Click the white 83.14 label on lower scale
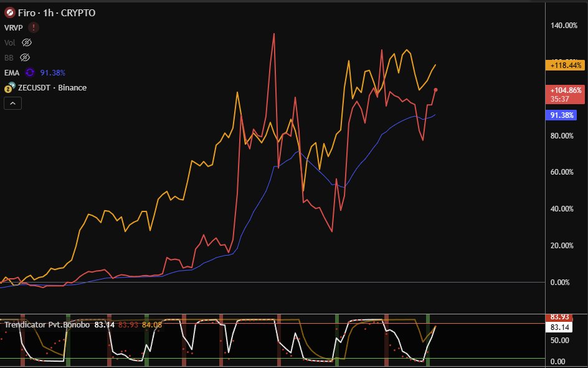The image size is (588, 368). (561, 327)
